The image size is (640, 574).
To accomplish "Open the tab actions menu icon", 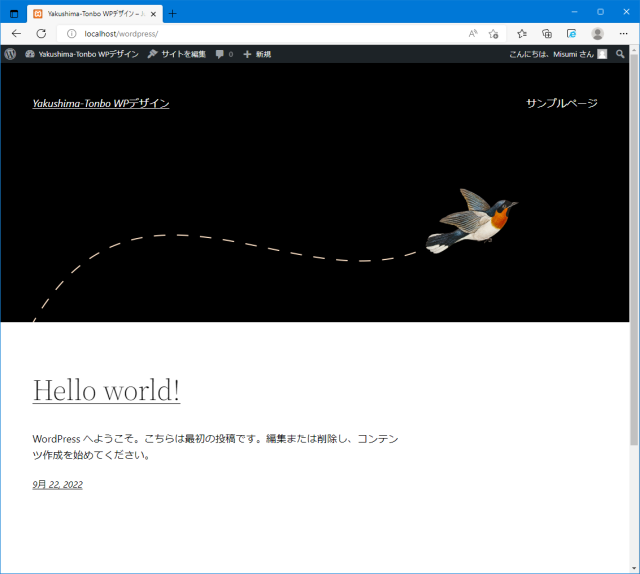I will pos(14,14).
